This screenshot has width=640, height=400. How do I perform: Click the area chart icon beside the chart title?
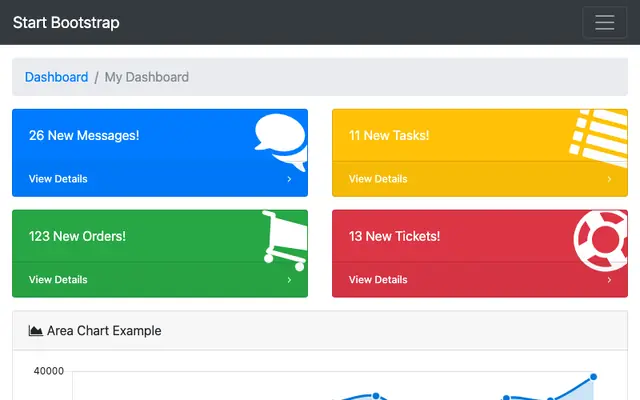tap(36, 331)
